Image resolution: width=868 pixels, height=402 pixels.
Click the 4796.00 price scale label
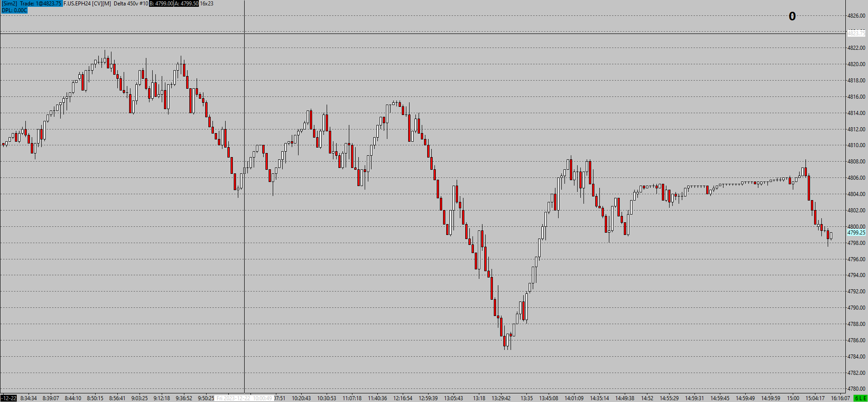856,259
